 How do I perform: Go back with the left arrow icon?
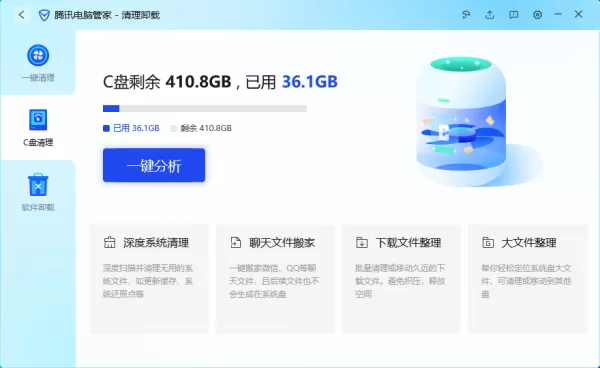pos(21,15)
